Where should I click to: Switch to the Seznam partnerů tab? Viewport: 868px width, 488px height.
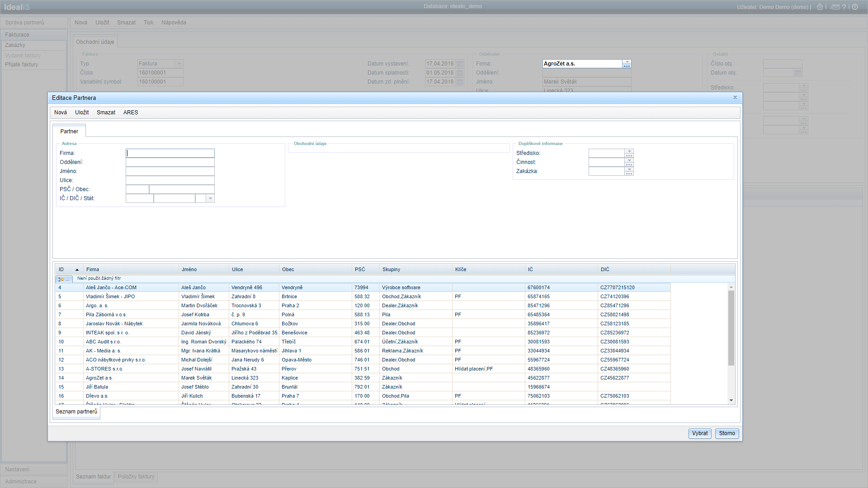click(76, 412)
